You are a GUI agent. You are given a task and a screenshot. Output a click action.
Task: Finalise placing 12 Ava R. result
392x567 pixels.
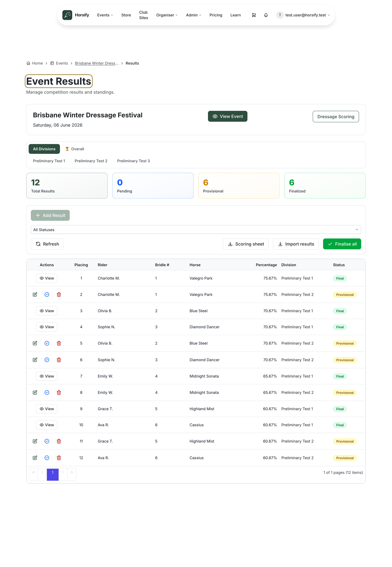[47, 458]
